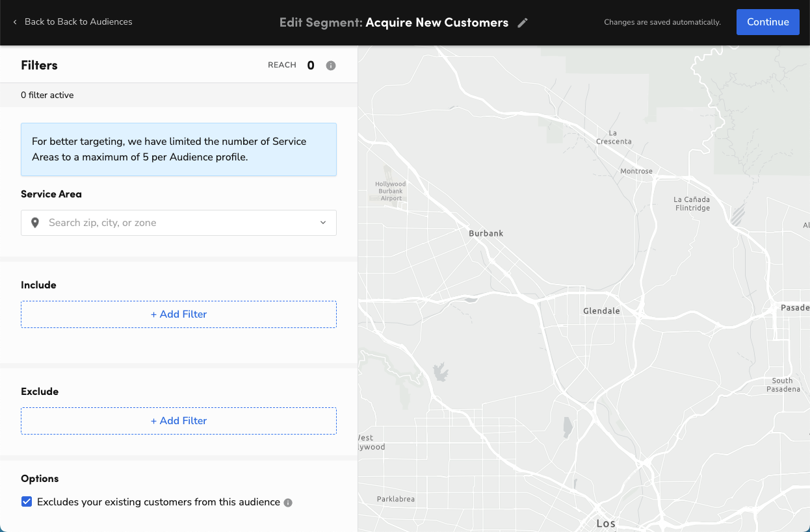
Task: Click the info icon next to Reach count
Action: pyautogui.click(x=330, y=65)
